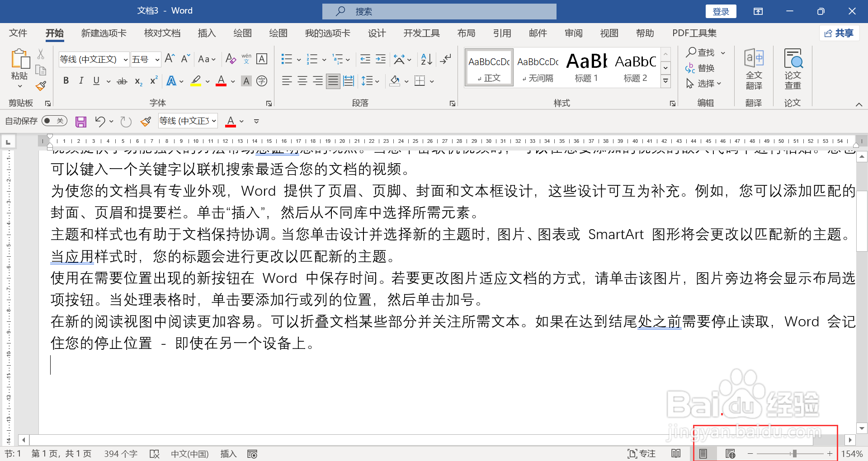Undo the last action

(x=100, y=122)
